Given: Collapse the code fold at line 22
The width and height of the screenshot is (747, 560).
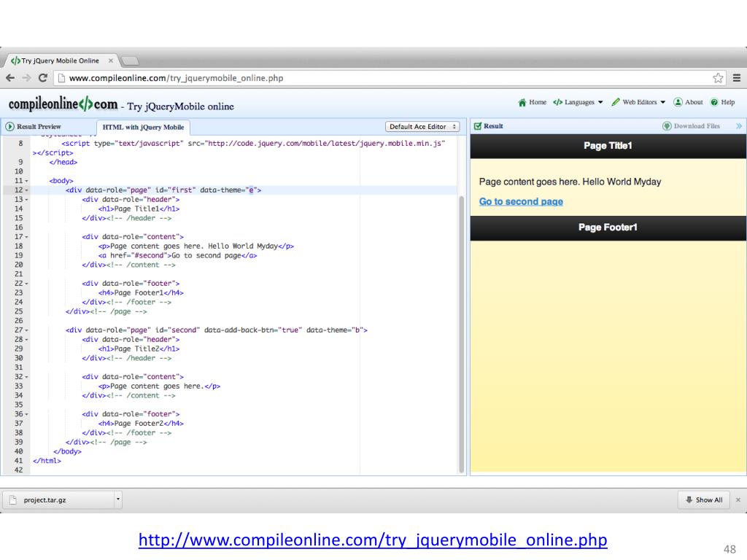Looking at the screenshot, I should click(x=27, y=284).
